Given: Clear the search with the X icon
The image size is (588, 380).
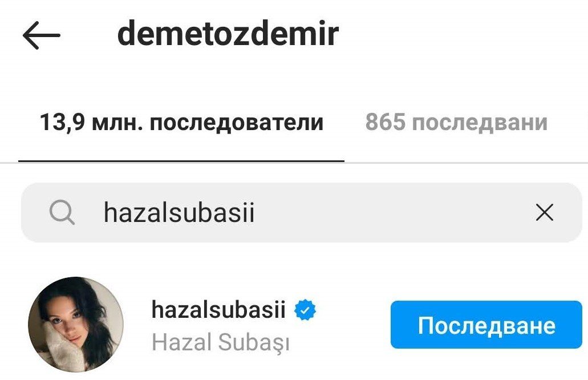Looking at the screenshot, I should 545,213.
